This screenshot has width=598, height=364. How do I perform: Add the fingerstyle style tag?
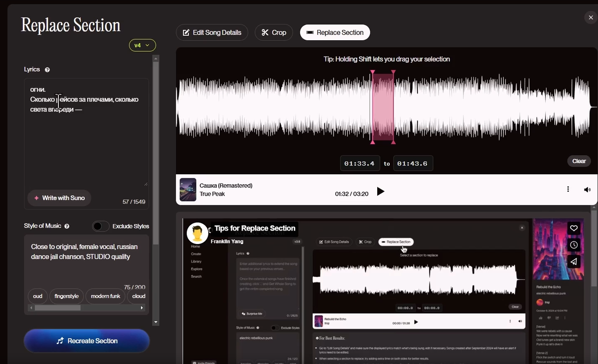[x=67, y=296]
